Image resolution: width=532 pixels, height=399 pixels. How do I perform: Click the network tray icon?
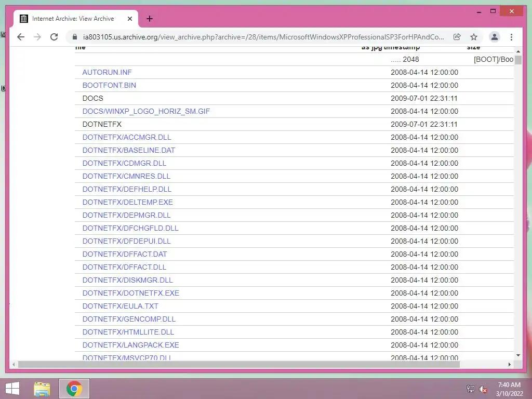471,389
